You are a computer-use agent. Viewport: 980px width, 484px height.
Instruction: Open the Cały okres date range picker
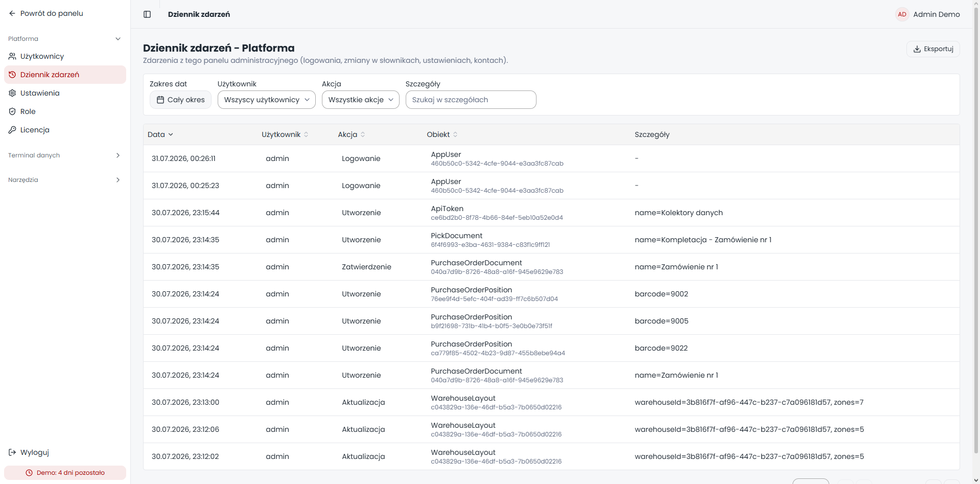point(181,100)
